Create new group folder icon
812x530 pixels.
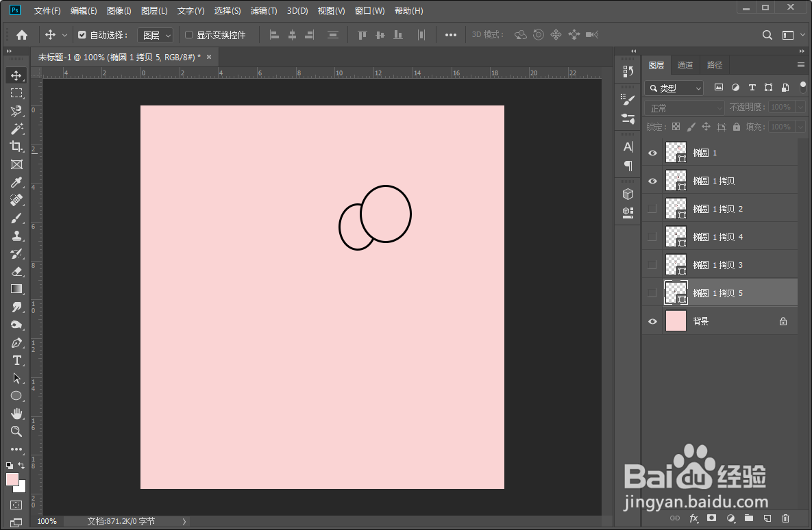coord(749,518)
